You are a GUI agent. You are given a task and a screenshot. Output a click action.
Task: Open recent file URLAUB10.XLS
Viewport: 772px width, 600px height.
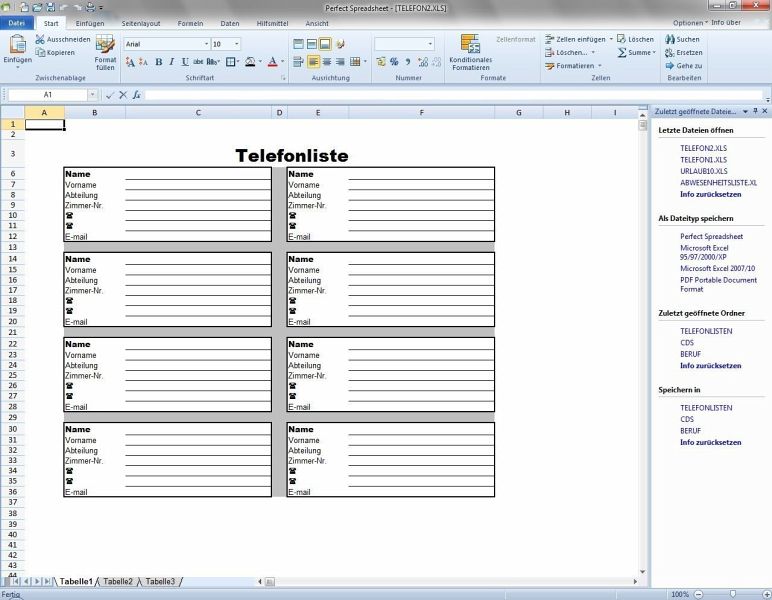coord(704,171)
